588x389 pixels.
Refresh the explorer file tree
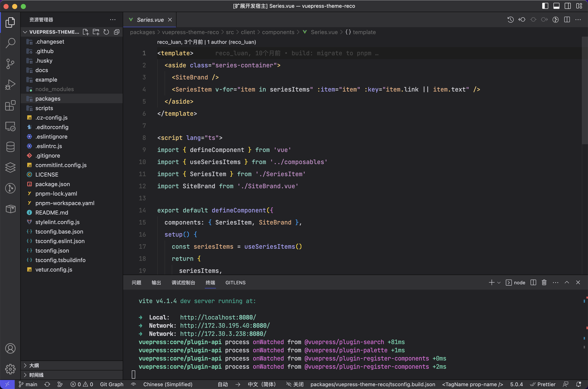point(106,32)
